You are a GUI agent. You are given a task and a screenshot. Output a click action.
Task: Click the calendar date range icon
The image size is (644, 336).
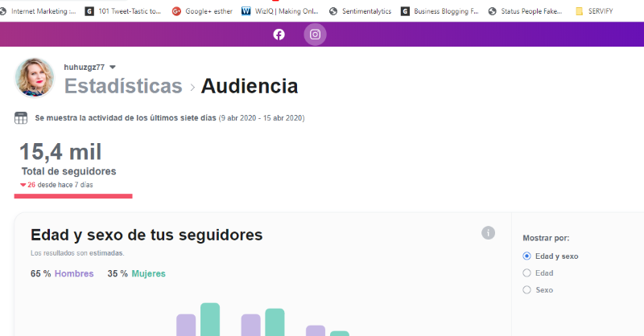click(21, 117)
